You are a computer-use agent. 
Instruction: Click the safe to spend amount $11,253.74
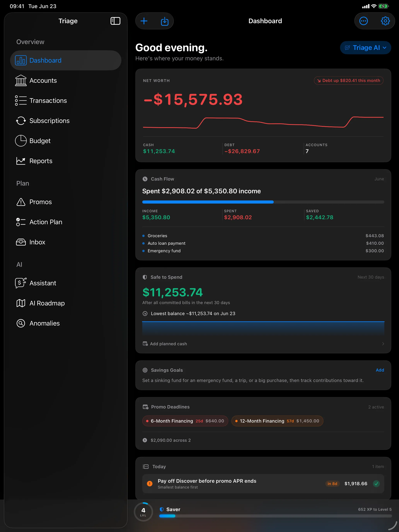tap(172, 292)
